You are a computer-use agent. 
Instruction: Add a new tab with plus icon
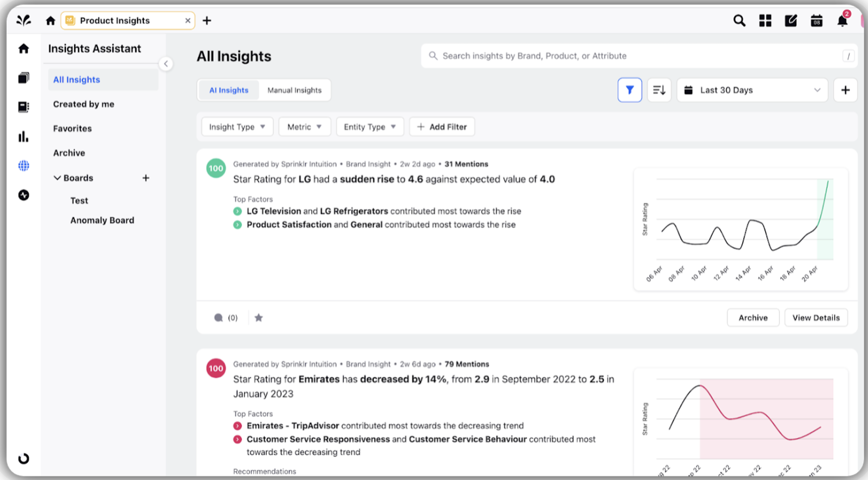(x=207, y=20)
